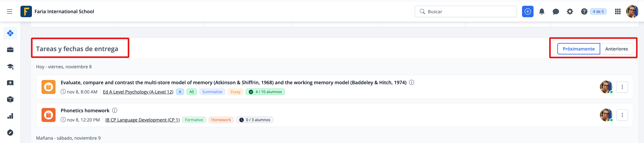The width and height of the screenshot is (644, 143).
Task: Open IB CP Language Development class link
Action: click(142, 120)
